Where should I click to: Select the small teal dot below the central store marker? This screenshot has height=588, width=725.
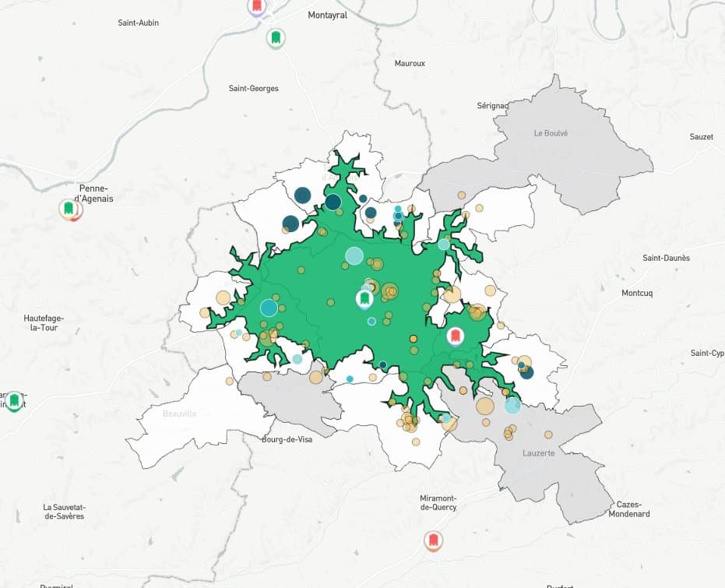[x=371, y=322]
